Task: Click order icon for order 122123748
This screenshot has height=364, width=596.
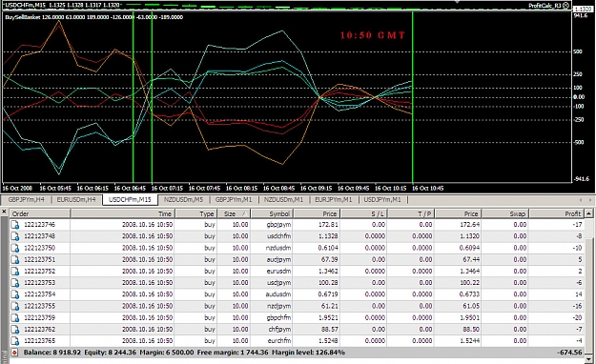Action: point(15,236)
